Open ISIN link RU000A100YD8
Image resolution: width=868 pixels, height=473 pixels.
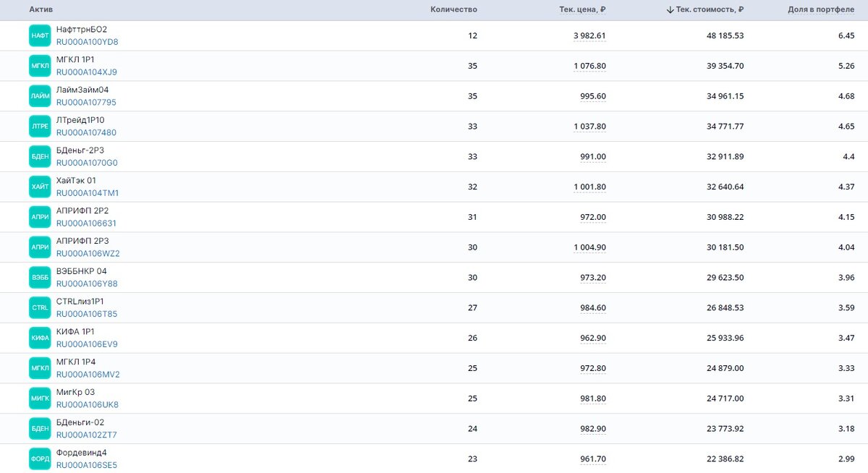point(87,42)
